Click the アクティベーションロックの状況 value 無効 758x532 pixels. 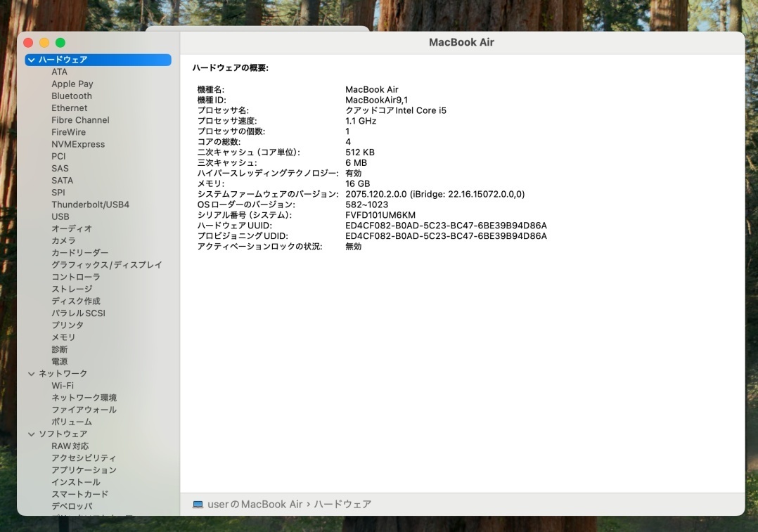(354, 247)
